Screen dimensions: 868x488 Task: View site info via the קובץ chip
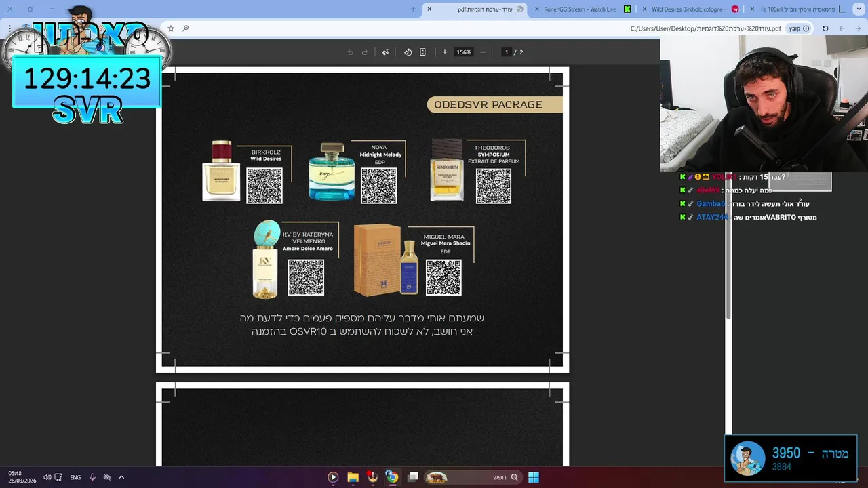click(x=798, y=28)
